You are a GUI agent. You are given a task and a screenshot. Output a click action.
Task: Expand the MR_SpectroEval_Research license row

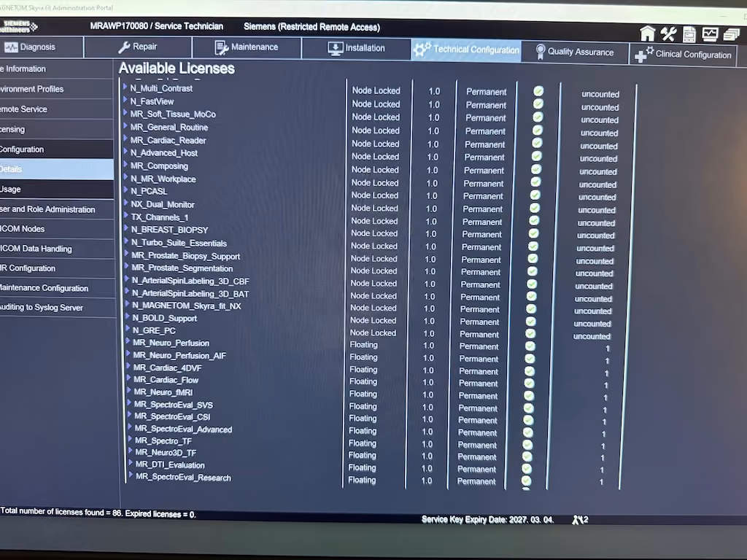[131, 475]
